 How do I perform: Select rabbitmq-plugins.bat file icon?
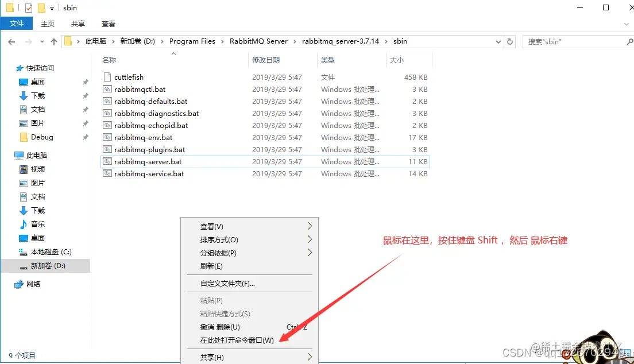point(107,150)
